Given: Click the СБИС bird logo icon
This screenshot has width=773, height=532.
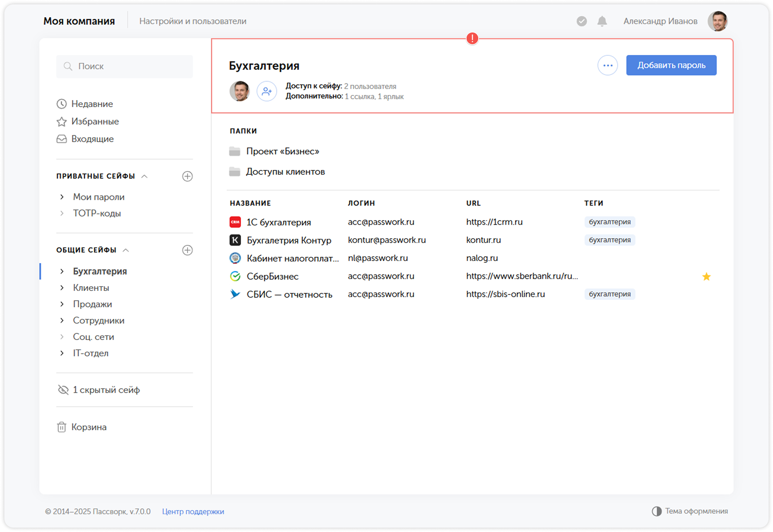Looking at the screenshot, I should click(235, 294).
